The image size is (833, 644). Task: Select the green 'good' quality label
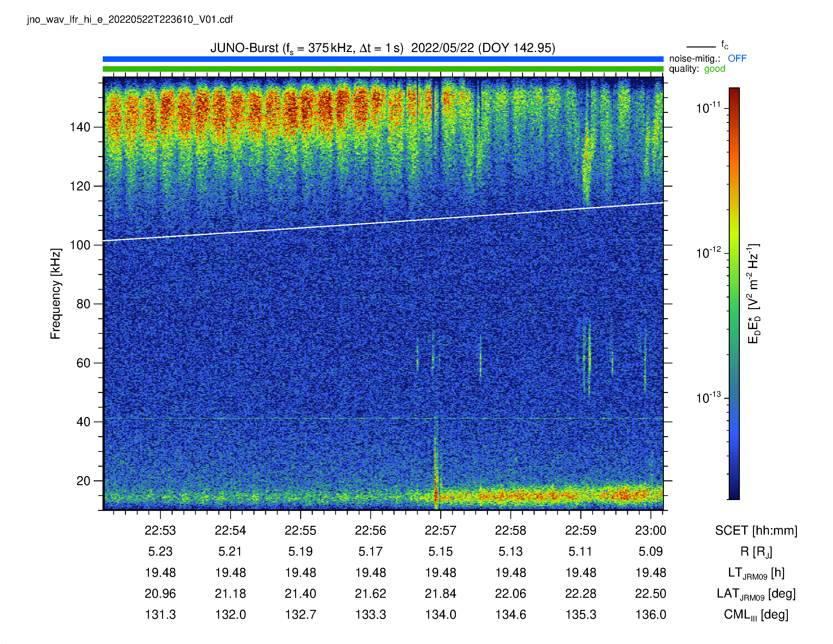point(714,69)
